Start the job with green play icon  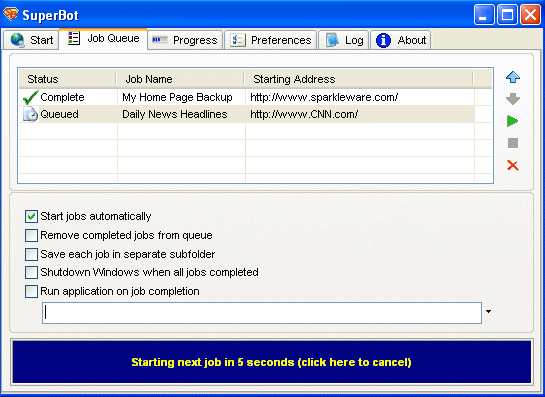(x=513, y=121)
